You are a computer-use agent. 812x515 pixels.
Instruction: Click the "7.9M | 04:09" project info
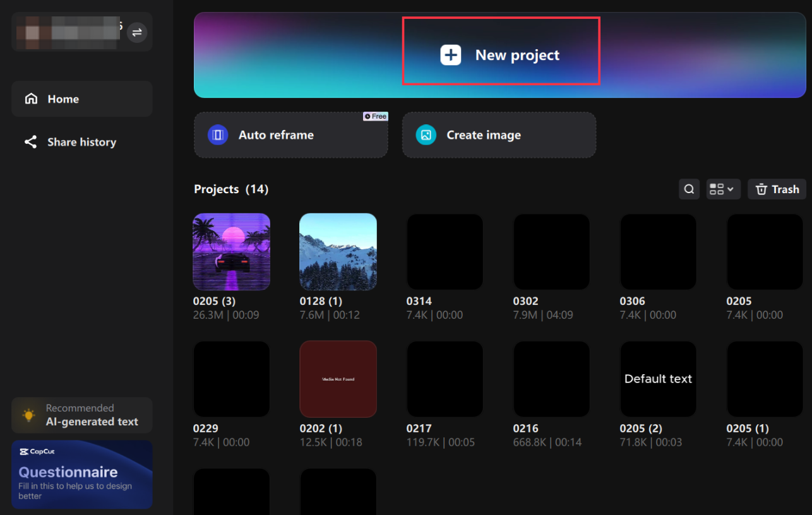[x=543, y=315]
